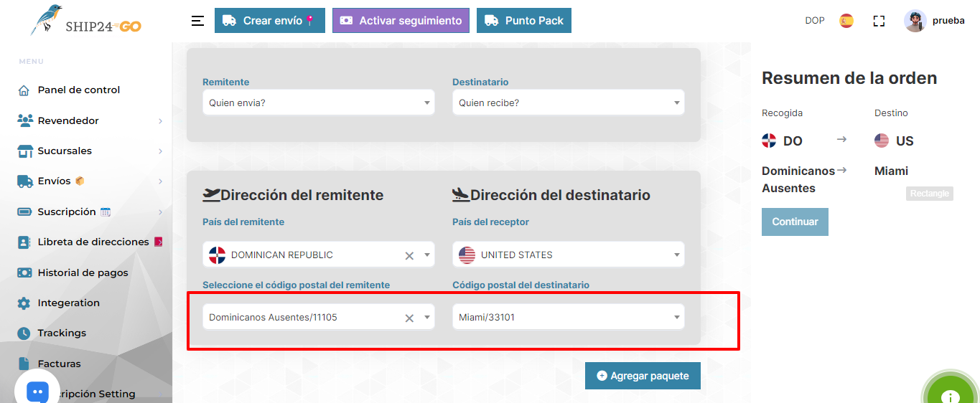Toggle the hamburger menu icon
The height and width of the screenshot is (403, 980).
[197, 21]
